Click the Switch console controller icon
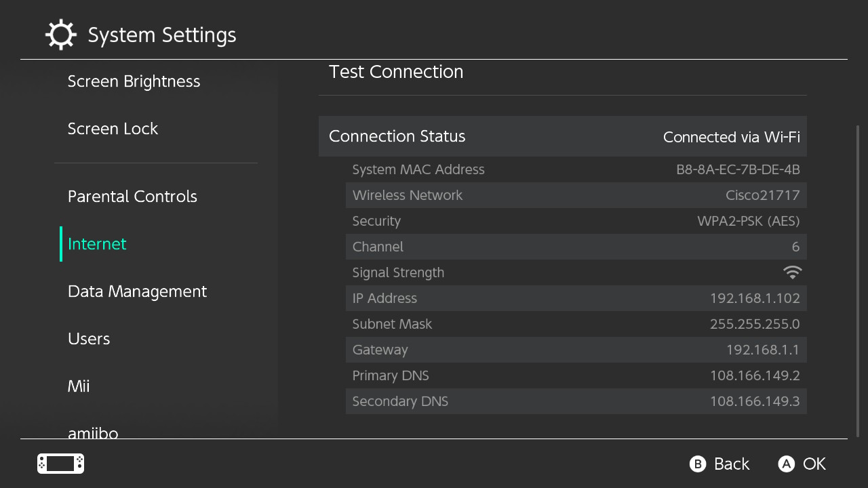 [60, 464]
